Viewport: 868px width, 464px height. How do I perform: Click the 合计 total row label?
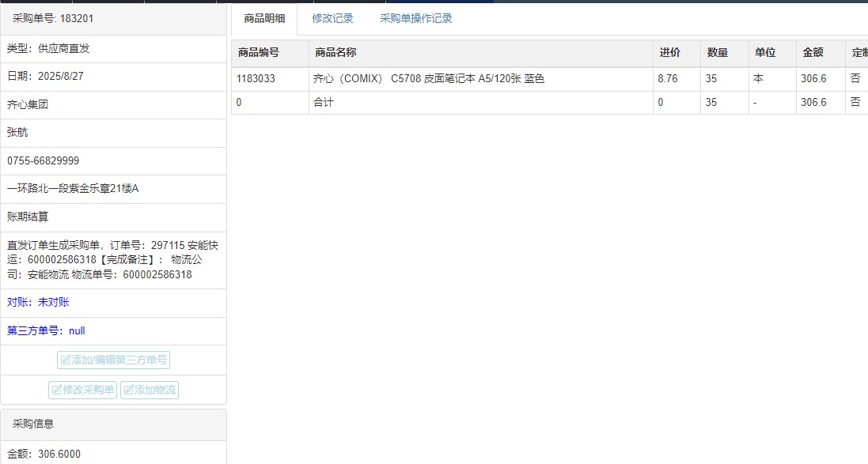click(324, 102)
